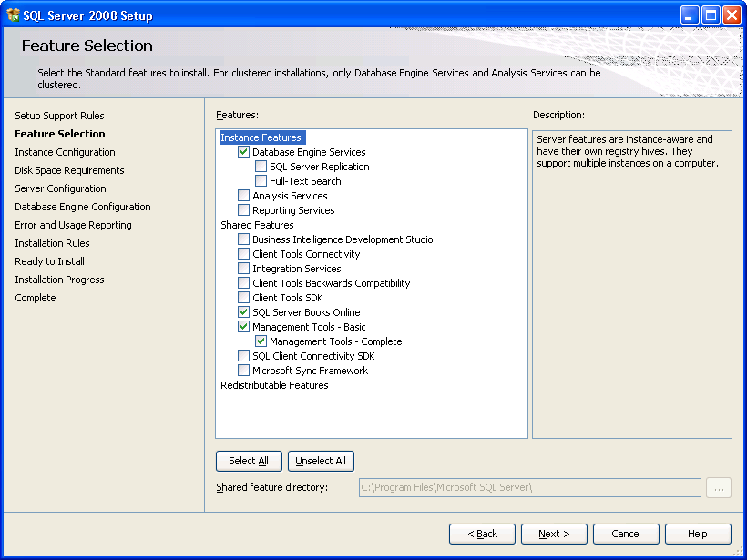Image resolution: width=747 pixels, height=560 pixels.
Task: Open Installation Progress step
Action: pos(59,280)
